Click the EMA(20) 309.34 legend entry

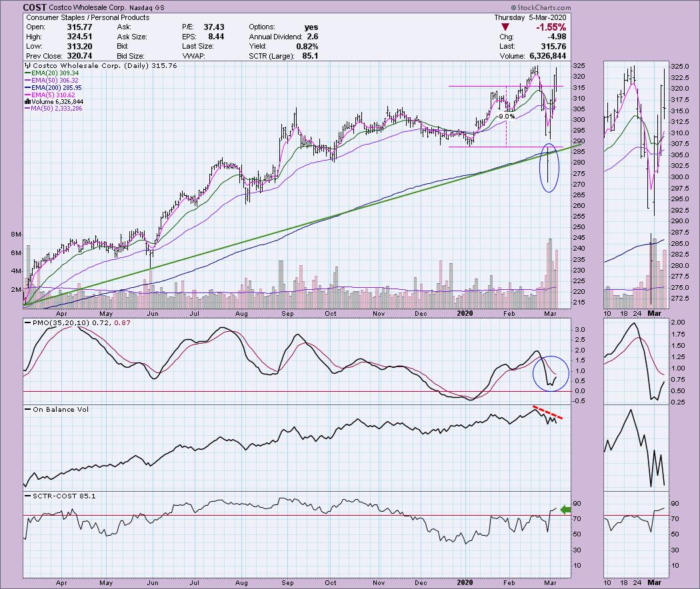(x=52, y=73)
